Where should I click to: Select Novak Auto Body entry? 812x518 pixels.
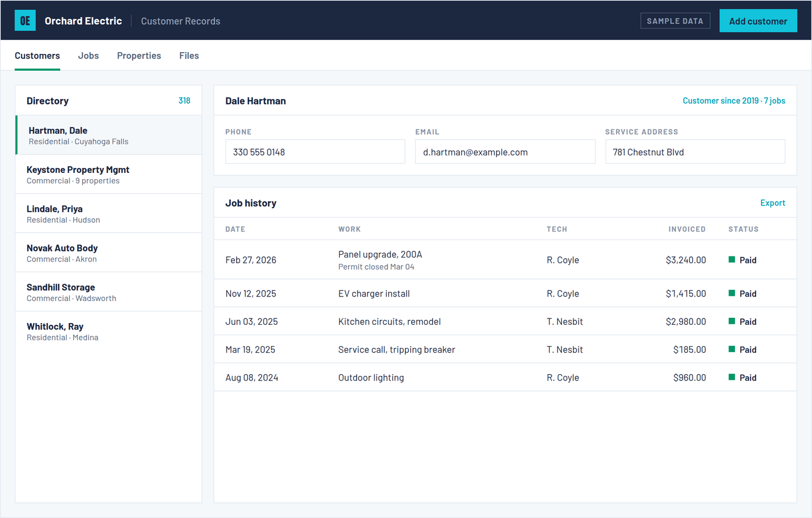[108, 253]
